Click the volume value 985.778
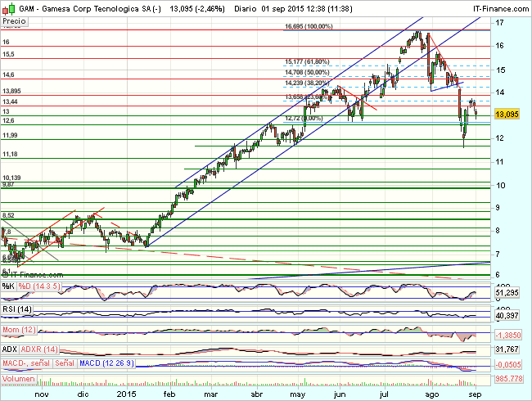This screenshot has height=401, width=532. click(508, 378)
